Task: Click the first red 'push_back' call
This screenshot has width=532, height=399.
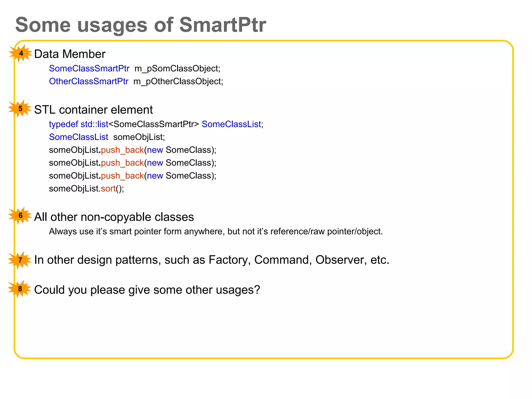Action: (x=122, y=150)
